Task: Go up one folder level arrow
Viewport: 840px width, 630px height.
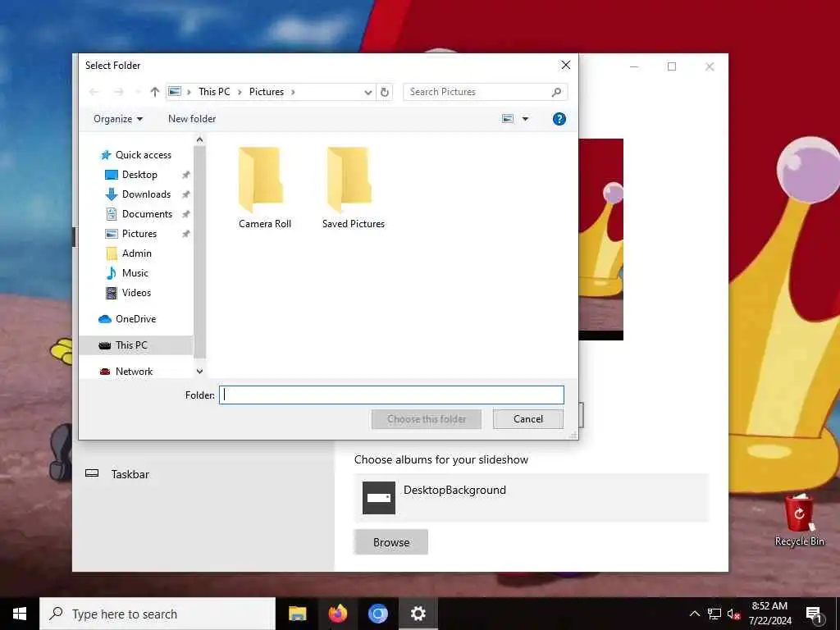Action: pyautogui.click(x=155, y=92)
